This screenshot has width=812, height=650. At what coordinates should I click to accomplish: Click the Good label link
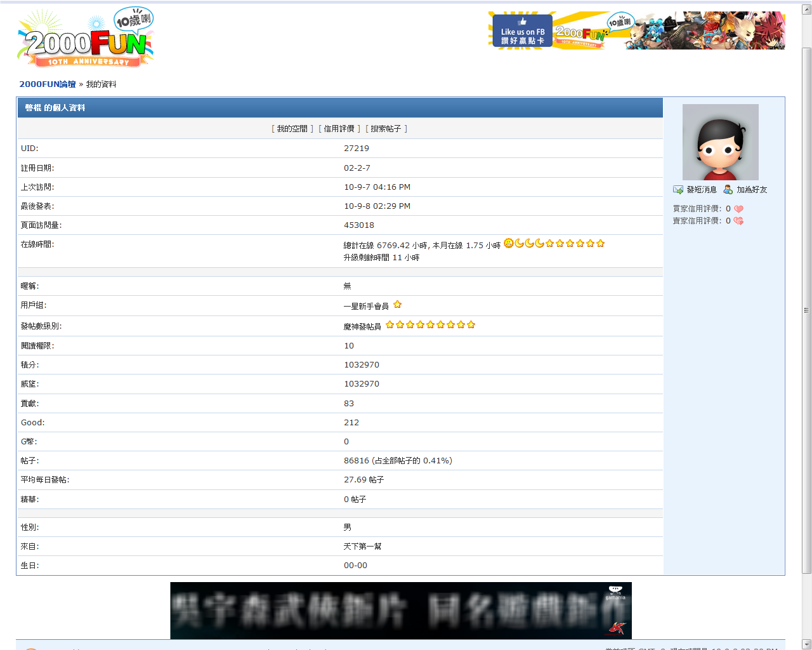(33, 423)
